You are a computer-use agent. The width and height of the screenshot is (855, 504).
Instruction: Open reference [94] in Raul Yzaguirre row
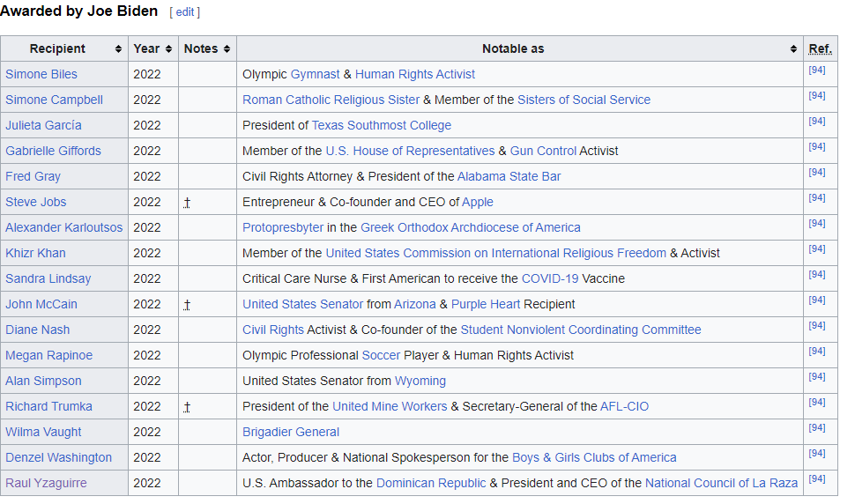pos(817,479)
